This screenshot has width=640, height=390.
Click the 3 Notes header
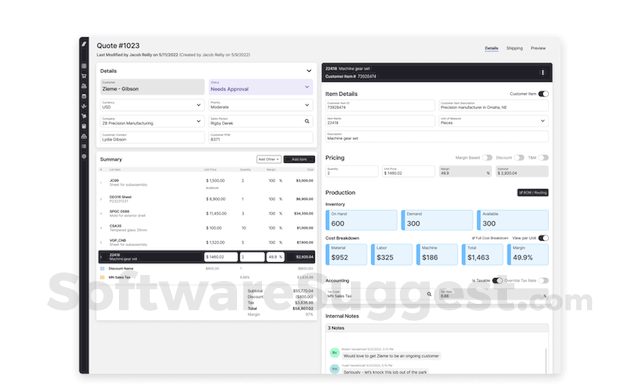tap(437, 328)
